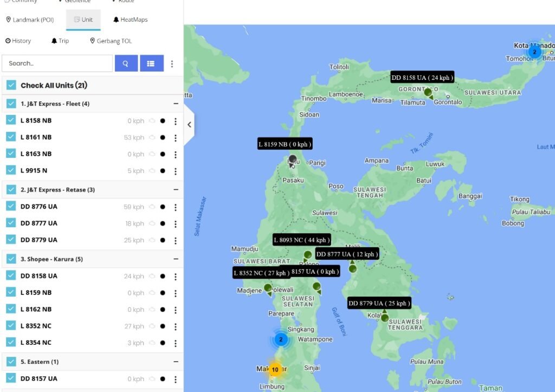Open the options menu for L 8159 NB
The height and width of the screenshot is (392, 555).
point(176,293)
